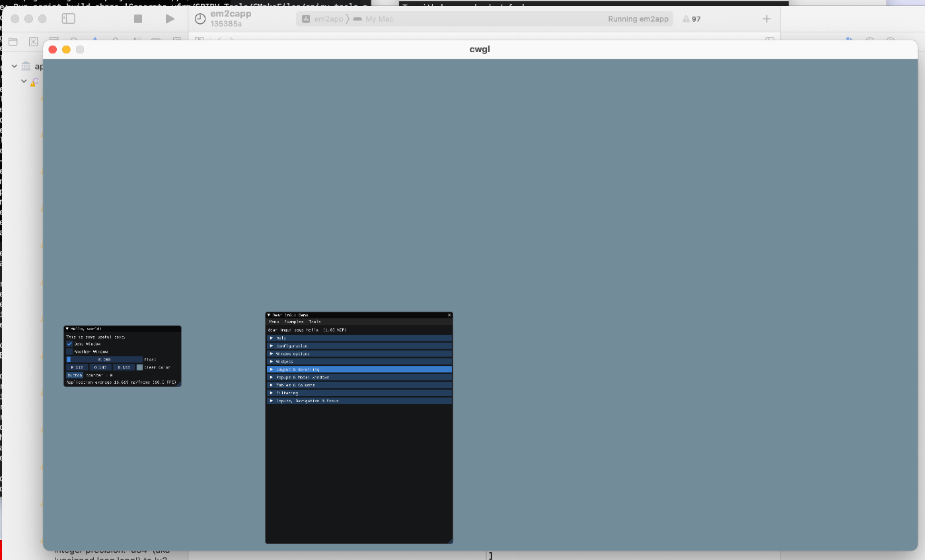Click the R:115 red color field
The width and height of the screenshot is (925, 560).
pyautogui.click(x=77, y=367)
